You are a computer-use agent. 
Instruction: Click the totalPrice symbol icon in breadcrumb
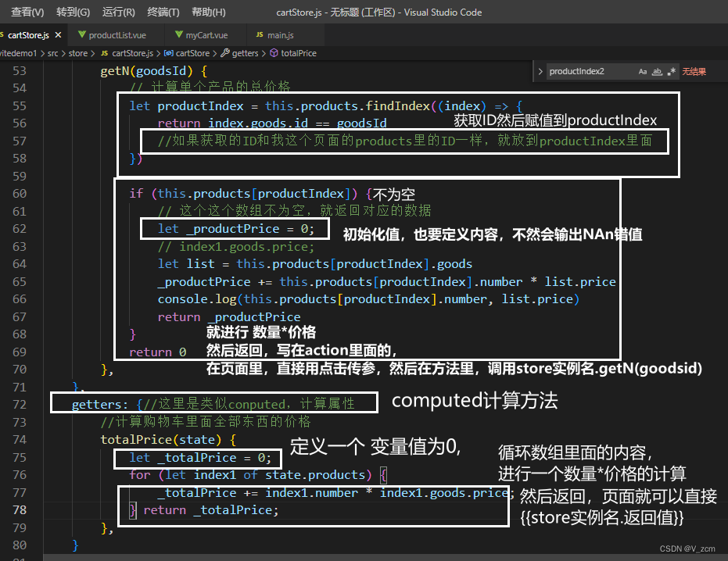pos(274,54)
